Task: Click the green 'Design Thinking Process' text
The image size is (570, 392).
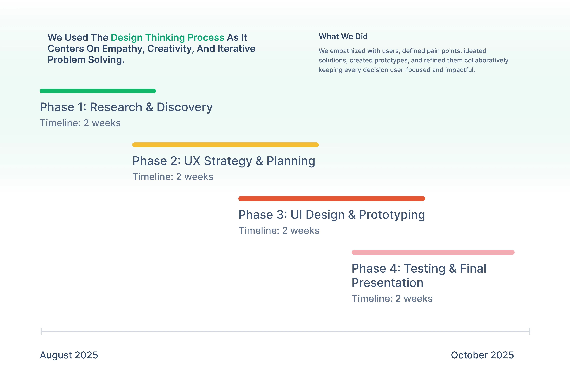Action: click(167, 38)
